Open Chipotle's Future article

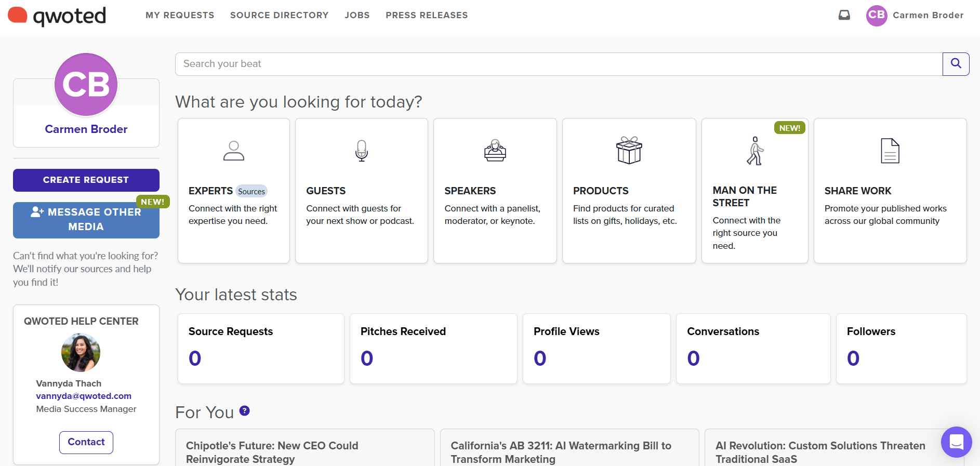(x=272, y=452)
